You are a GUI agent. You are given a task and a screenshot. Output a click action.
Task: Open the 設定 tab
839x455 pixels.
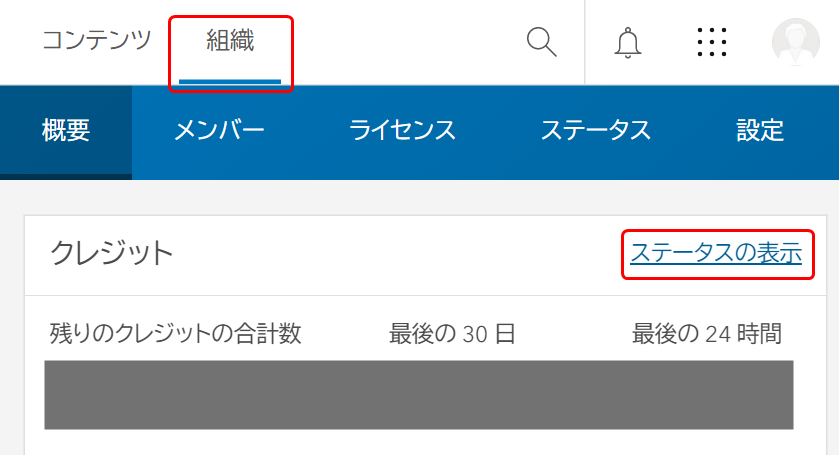760,131
